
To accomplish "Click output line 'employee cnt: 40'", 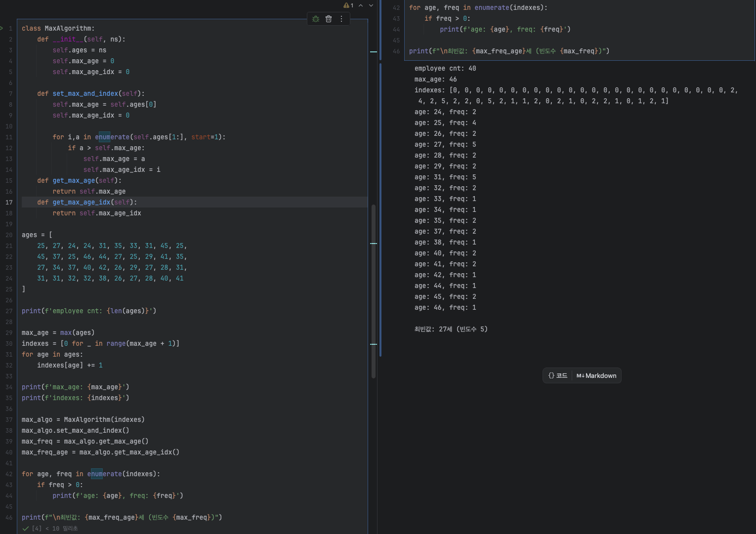I will [x=445, y=68].
